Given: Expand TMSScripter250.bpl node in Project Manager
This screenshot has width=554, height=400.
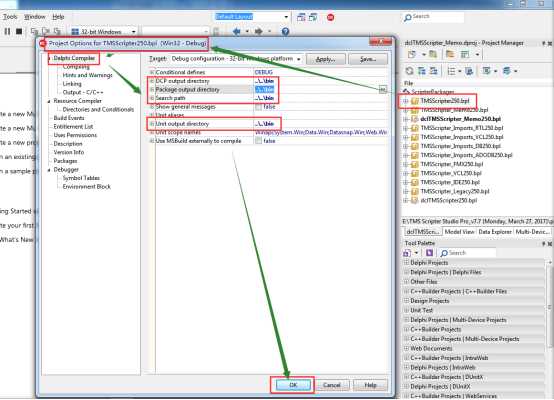Looking at the screenshot, I should tap(406, 101).
